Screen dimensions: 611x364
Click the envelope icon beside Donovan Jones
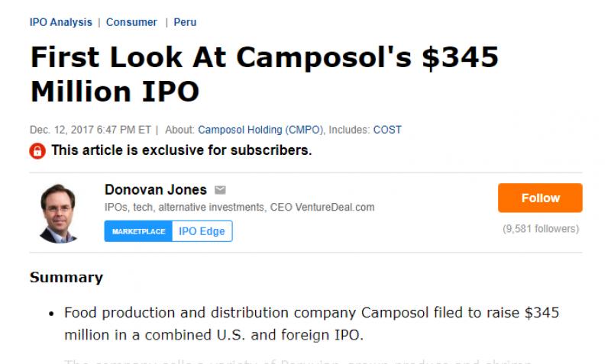point(220,190)
